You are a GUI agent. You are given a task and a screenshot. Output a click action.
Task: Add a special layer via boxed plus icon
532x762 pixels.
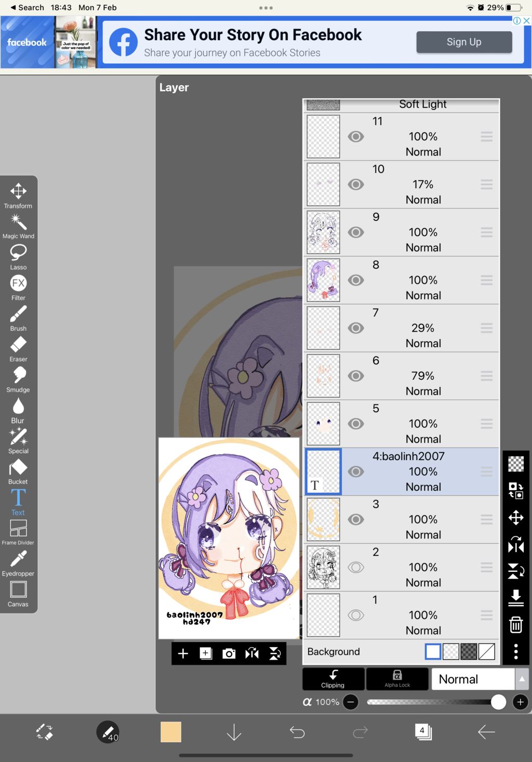(x=206, y=653)
